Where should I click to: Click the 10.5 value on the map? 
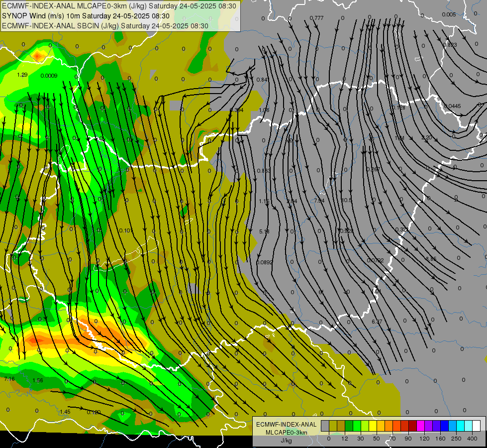[x=346, y=200]
